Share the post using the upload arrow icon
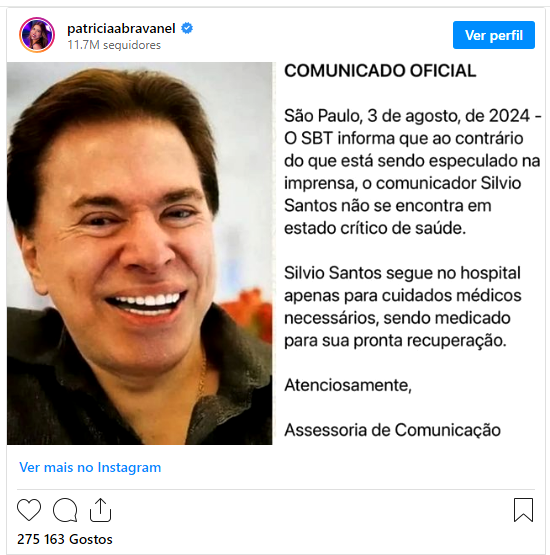This screenshot has height=555, width=550. pyautogui.click(x=101, y=510)
